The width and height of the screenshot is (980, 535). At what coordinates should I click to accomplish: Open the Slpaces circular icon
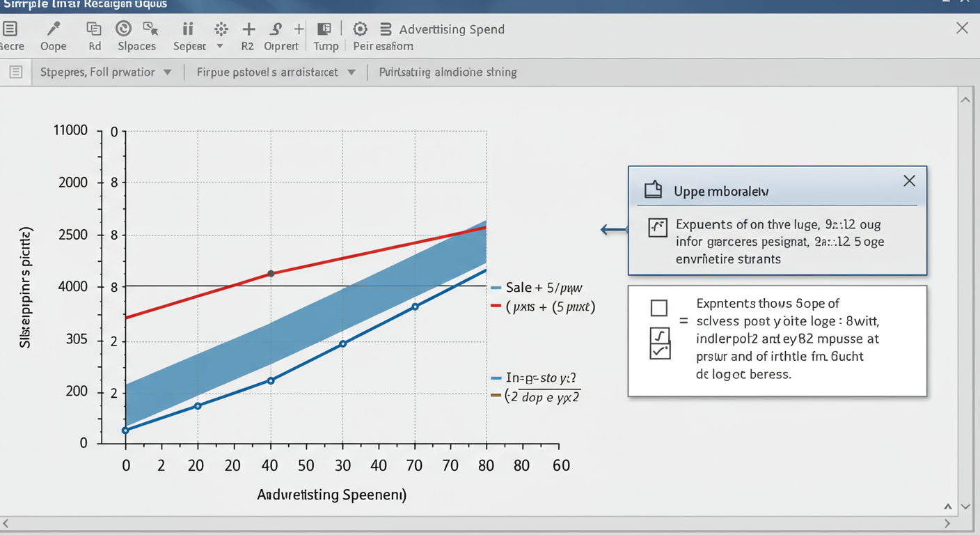pyautogui.click(x=124, y=29)
